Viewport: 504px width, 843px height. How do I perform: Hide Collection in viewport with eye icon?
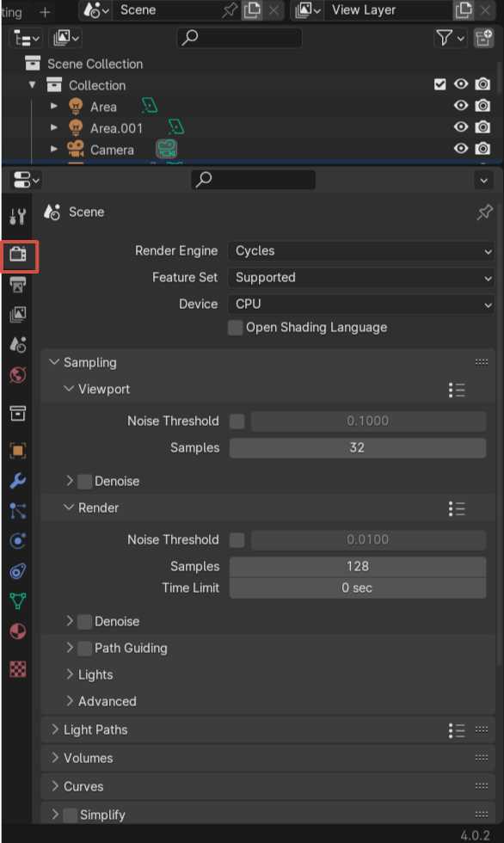[x=461, y=84]
